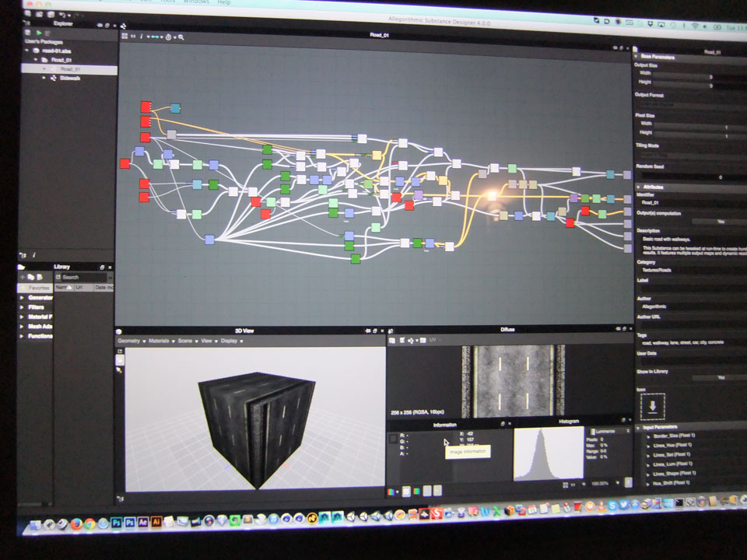Toggle Show in Library Yes button
The width and height of the screenshot is (747, 560).
click(x=719, y=377)
